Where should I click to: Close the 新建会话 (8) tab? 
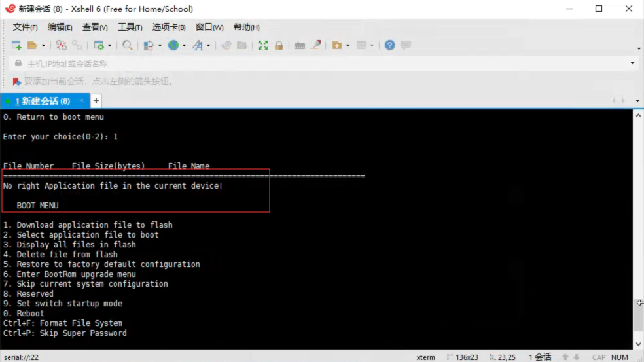[81, 101]
